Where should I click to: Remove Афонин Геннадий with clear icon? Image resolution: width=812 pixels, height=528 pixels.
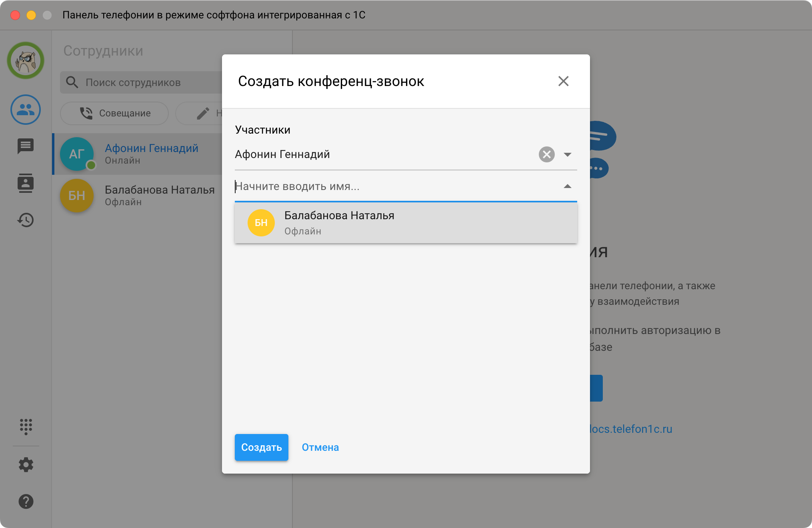(x=546, y=154)
